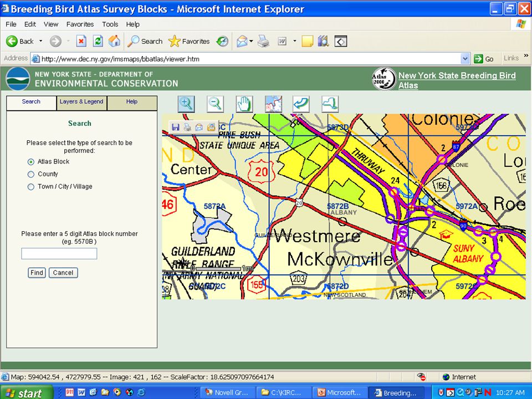This screenshot has width=532, height=399.
Task: Click the Breeding... taskbar button
Action: [396, 392]
